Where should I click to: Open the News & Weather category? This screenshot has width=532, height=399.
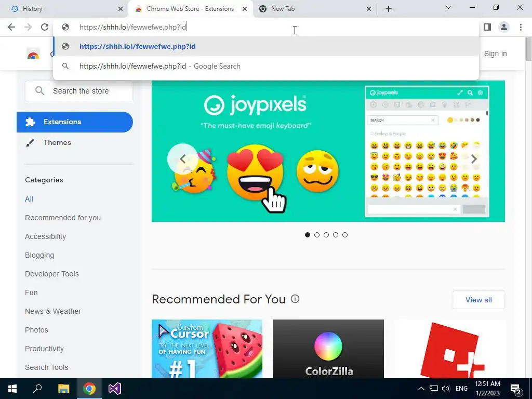tap(53, 311)
